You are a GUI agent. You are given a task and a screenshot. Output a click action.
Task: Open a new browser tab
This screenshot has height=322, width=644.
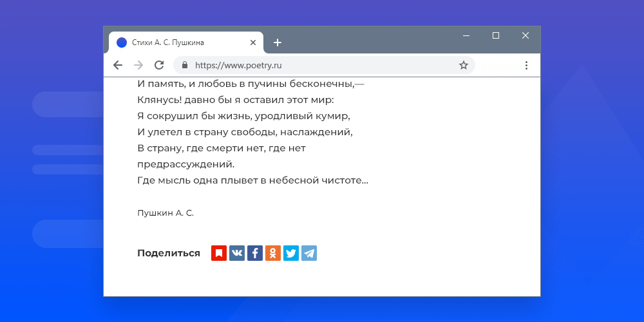[x=278, y=43]
